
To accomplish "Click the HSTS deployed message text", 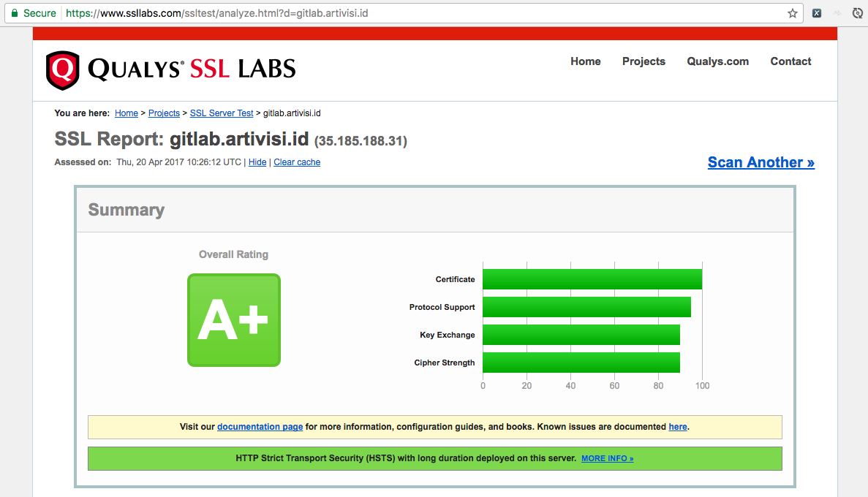I will [x=406, y=458].
